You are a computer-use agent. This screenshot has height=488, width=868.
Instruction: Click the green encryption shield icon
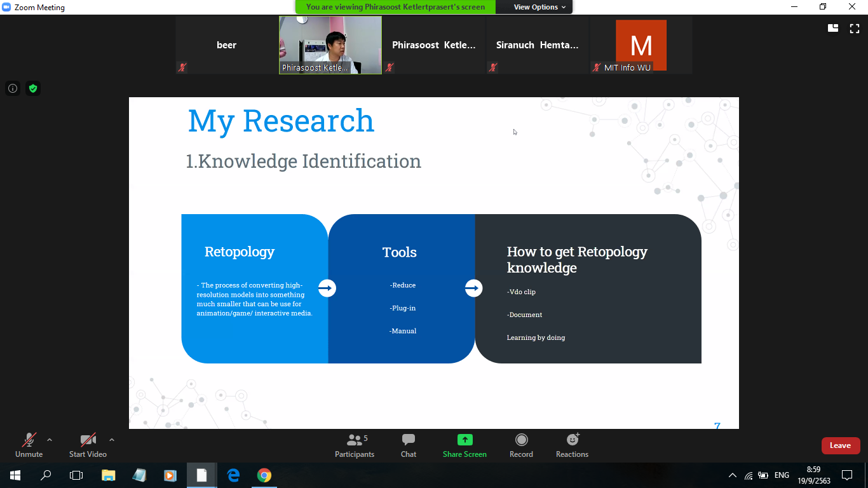(x=33, y=88)
